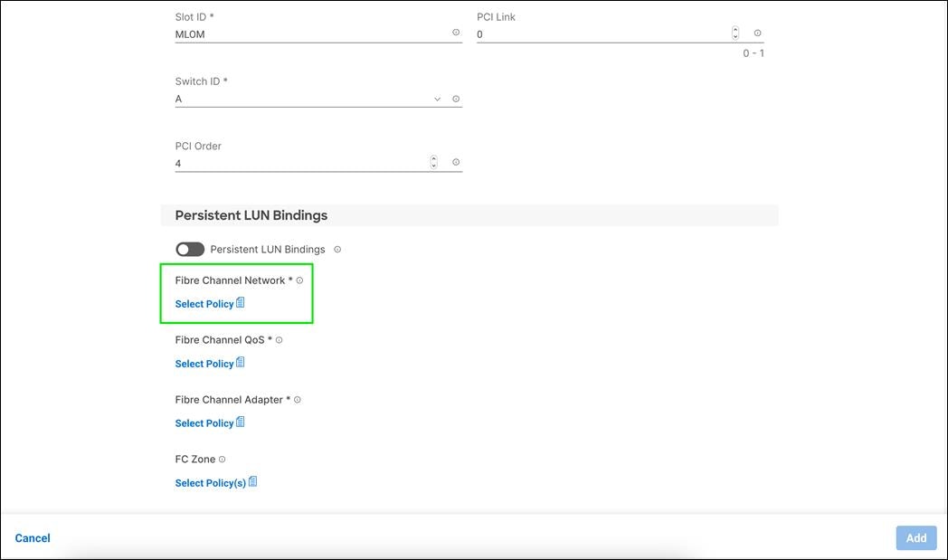Image resolution: width=948 pixels, height=560 pixels.
Task: Enable the Persistent LUN Bindings toggle
Action: [x=190, y=249]
